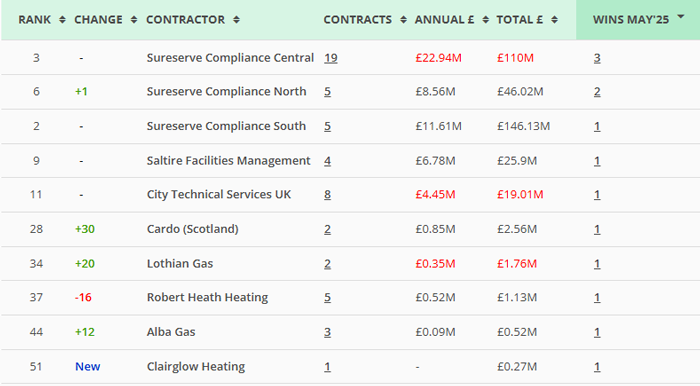Sort table by Rank column arrows
Viewport: 700px width, 386px height.
(x=62, y=20)
